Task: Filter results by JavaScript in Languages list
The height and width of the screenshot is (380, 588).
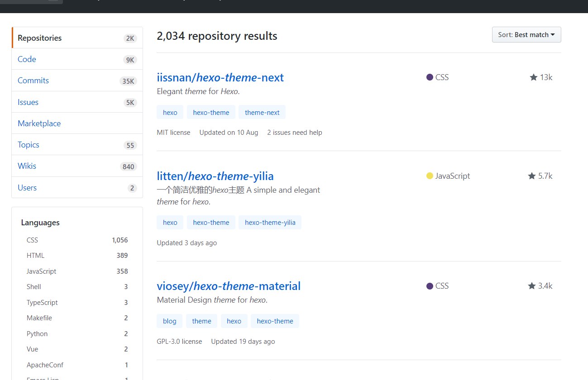Action: point(77,271)
